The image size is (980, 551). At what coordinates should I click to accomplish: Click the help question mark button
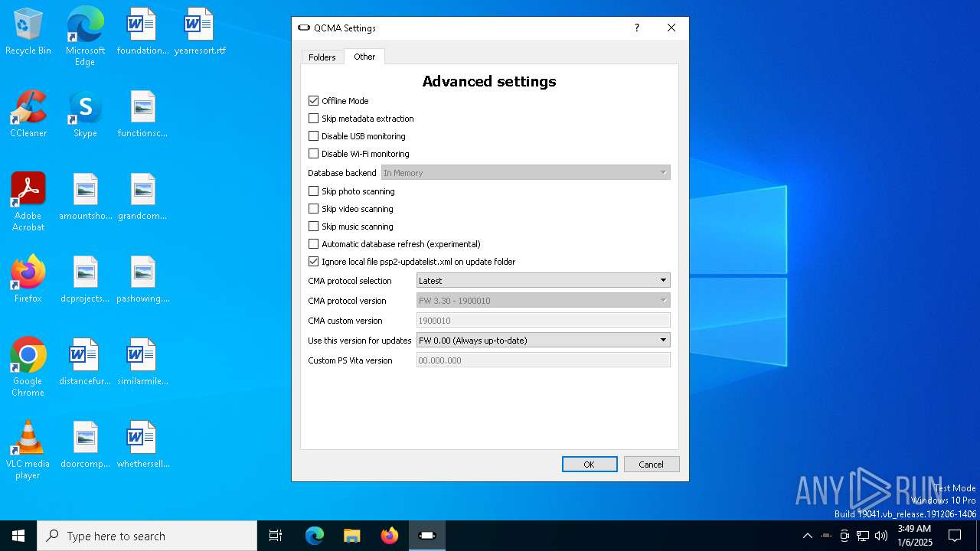(636, 28)
